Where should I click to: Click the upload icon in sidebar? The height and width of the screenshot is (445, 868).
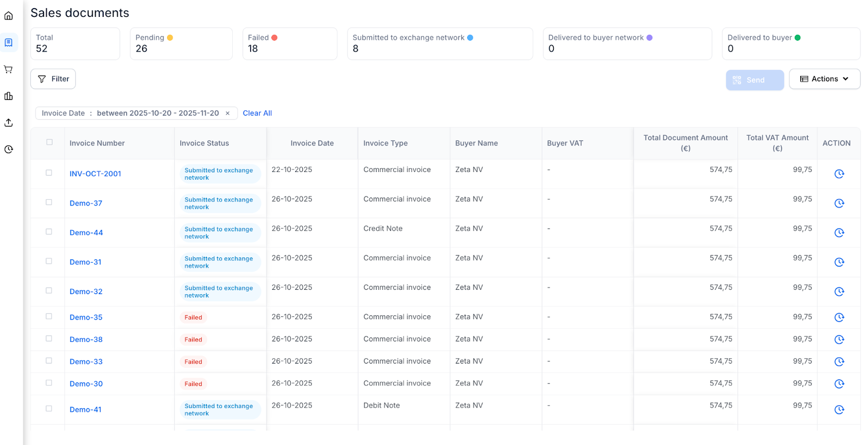[9, 123]
